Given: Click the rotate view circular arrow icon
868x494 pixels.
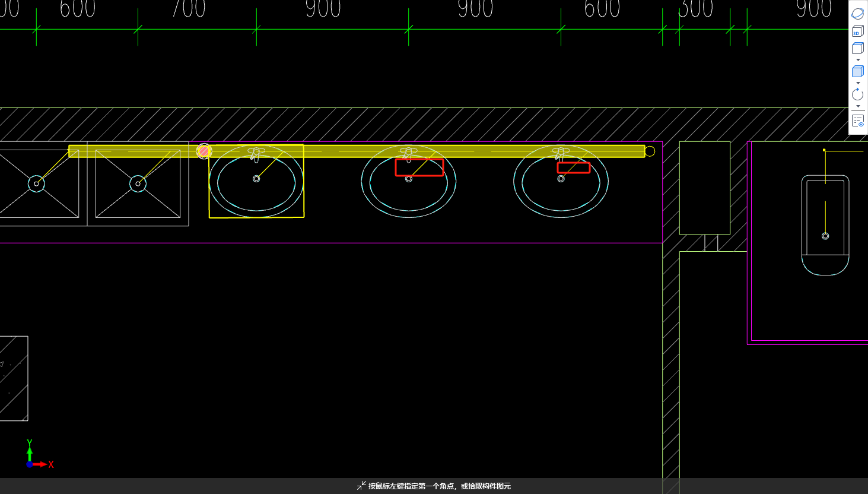Looking at the screenshot, I should click(857, 94).
